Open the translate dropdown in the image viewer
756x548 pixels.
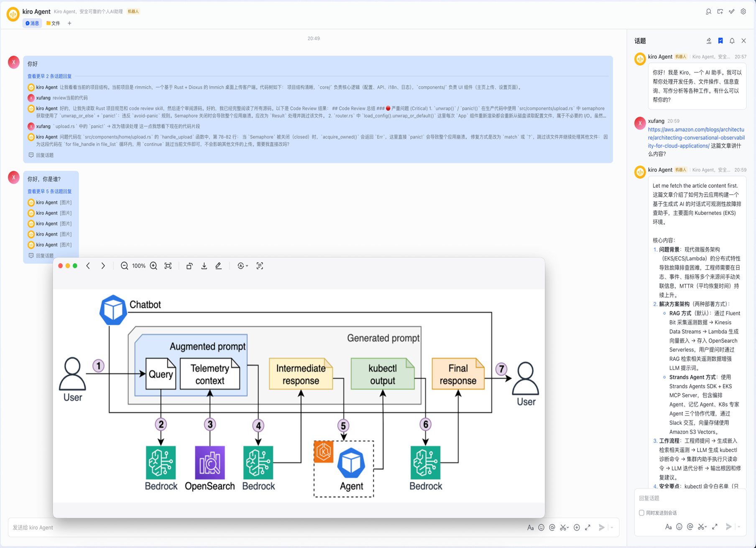click(243, 266)
